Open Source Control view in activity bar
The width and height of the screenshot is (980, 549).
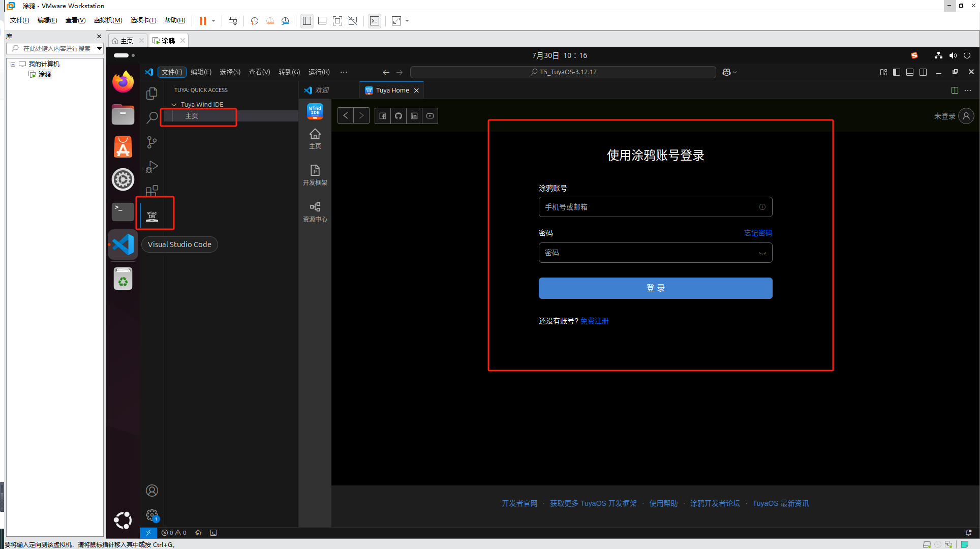click(151, 142)
